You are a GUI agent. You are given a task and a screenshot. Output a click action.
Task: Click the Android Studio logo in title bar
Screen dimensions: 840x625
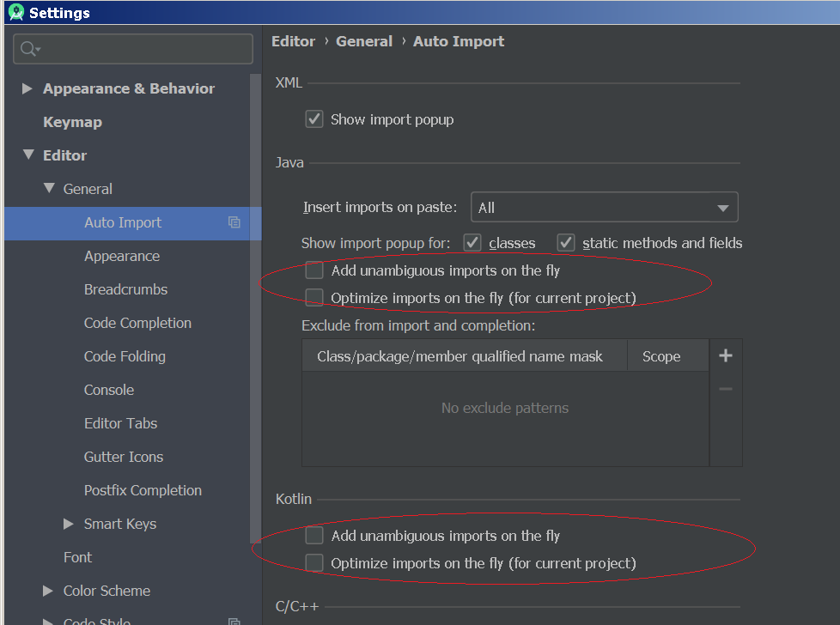16,12
